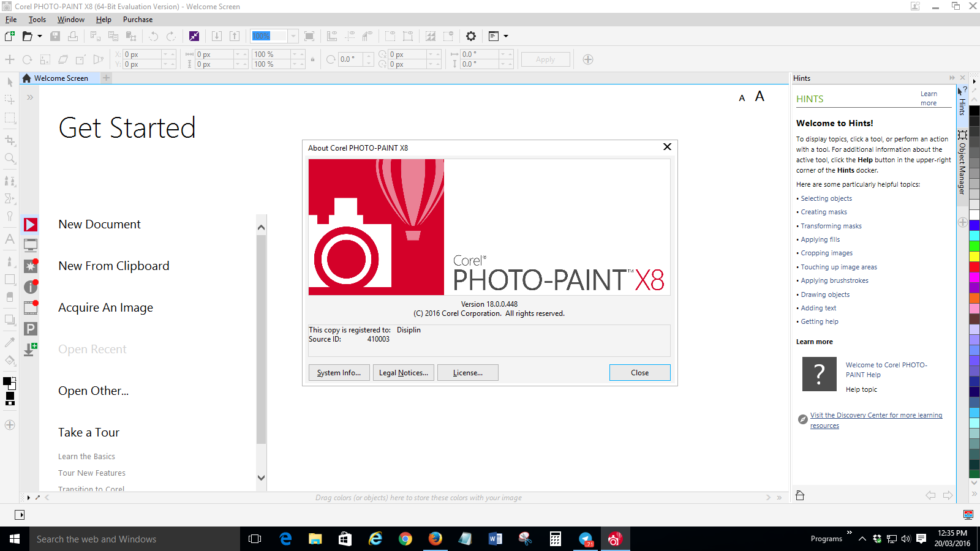Click the Import icon on the standard toolbar
Viewport: 980px width, 551px height.
216,36
